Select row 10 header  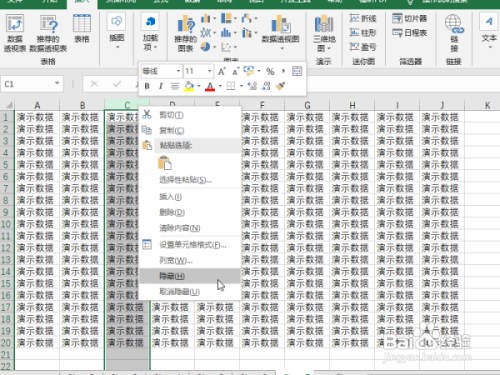click(6, 224)
